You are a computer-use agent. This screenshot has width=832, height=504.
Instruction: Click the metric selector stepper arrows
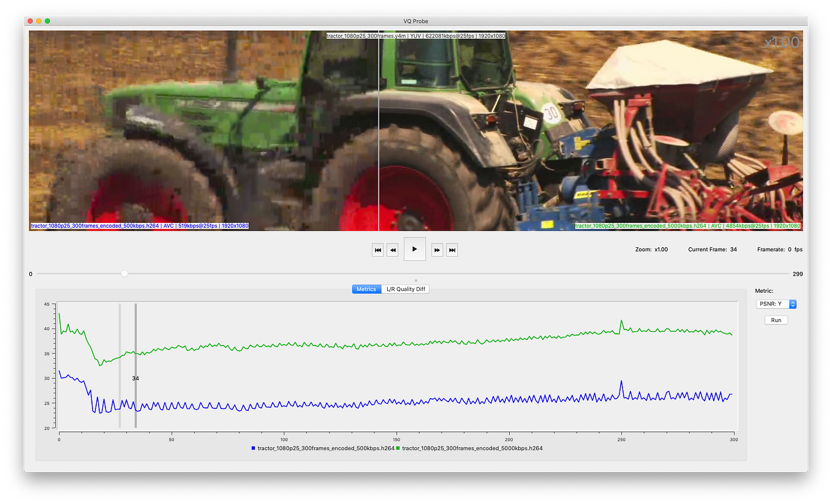point(792,304)
